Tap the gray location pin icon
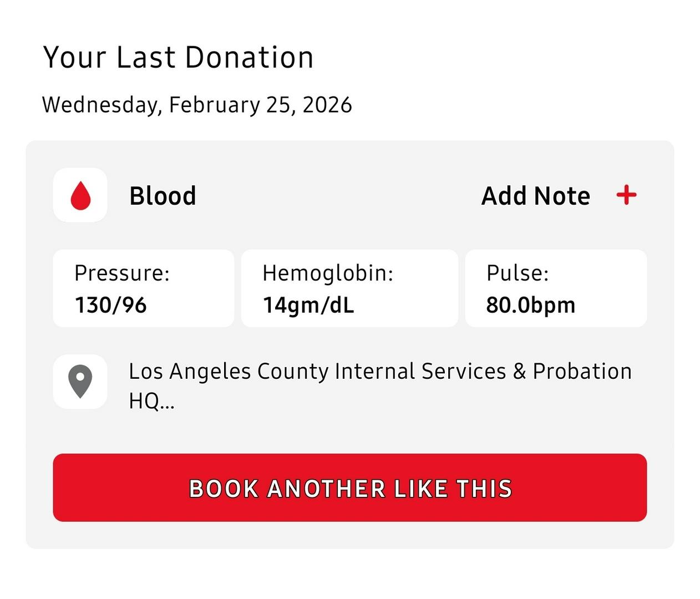This screenshot has width=700, height=599. pos(80,382)
